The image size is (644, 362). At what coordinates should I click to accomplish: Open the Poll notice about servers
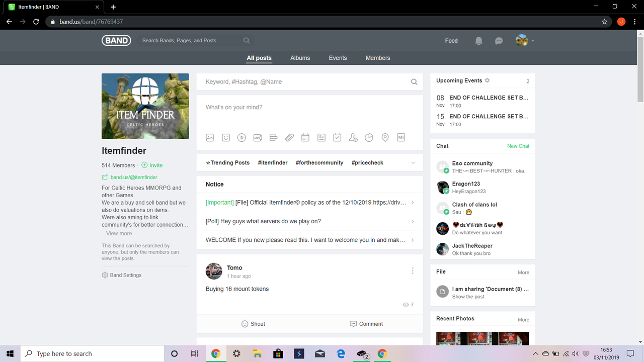[x=309, y=221]
